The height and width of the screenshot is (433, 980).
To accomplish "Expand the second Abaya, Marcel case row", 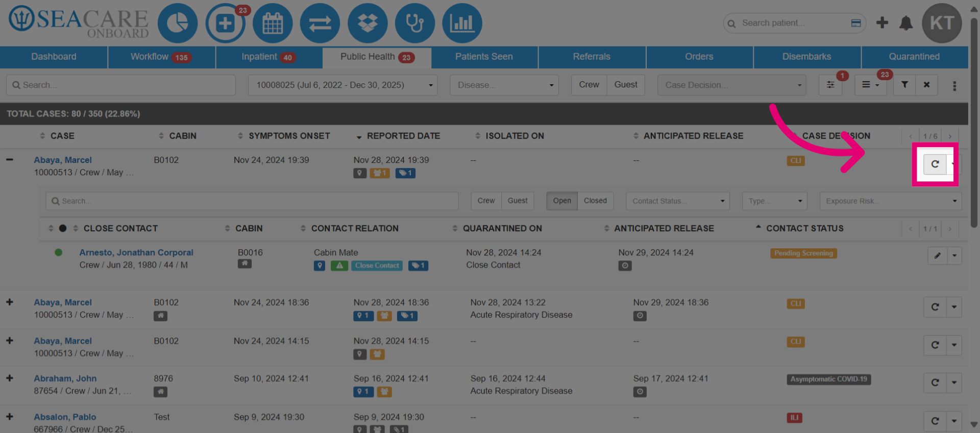I will click(10, 302).
